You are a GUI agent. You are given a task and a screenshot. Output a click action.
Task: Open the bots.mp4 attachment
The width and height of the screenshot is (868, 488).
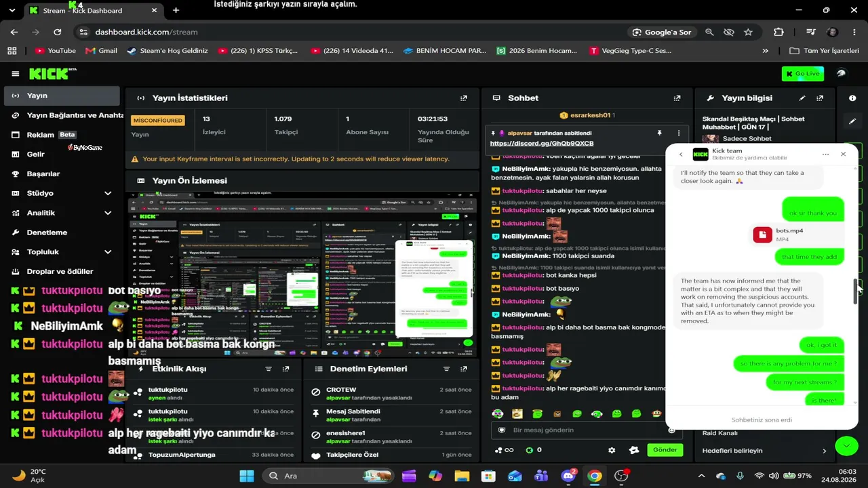point(778,235)
